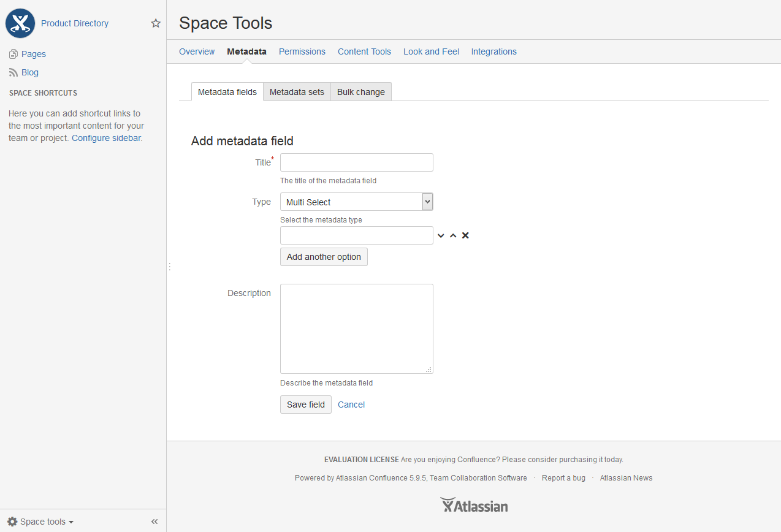Go to the Look and Feel section

tap(431, 51)
